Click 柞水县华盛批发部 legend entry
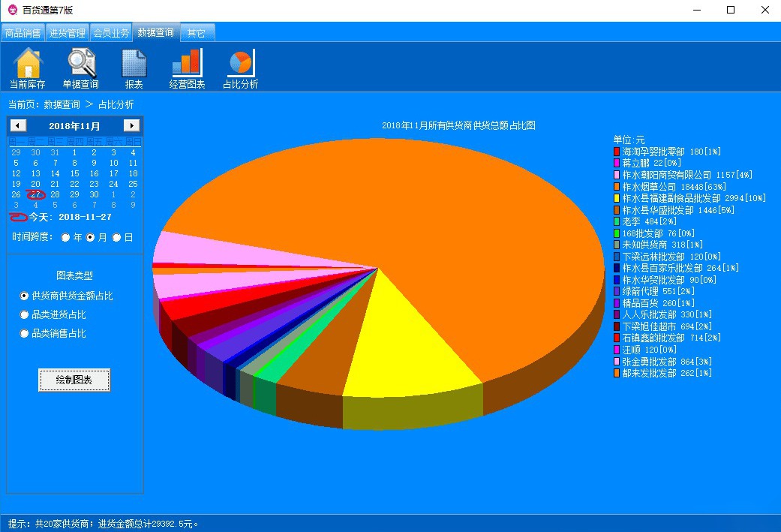The width and height of the screenshot is (781, 532). [x=674, y=210]
